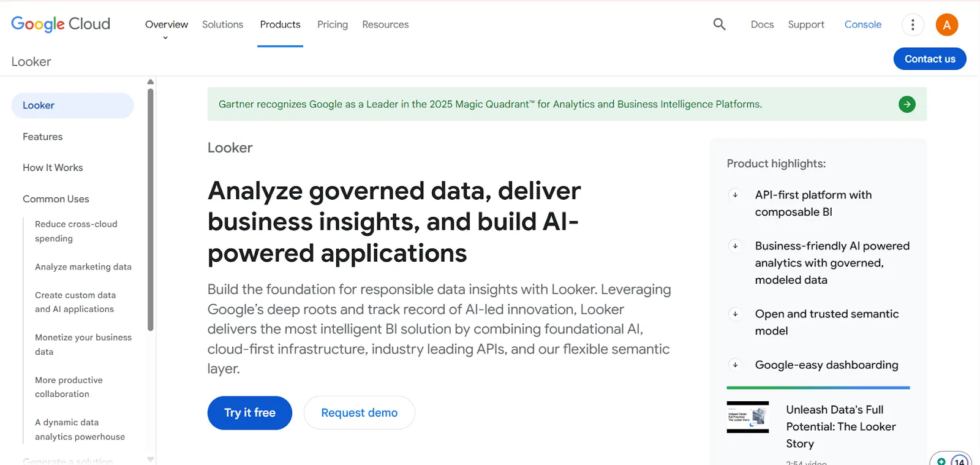
Task: Jump to How It Works section
Action: coord(53,168)
